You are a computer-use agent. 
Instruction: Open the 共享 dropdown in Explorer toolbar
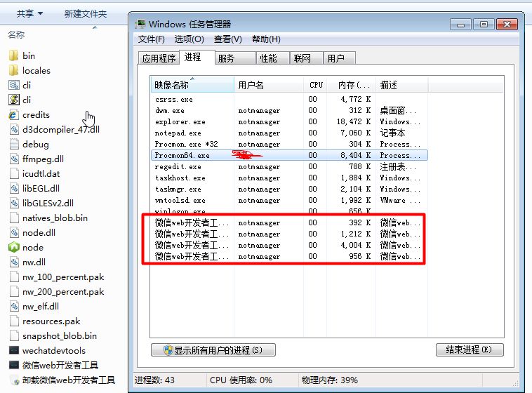(30, 13)
